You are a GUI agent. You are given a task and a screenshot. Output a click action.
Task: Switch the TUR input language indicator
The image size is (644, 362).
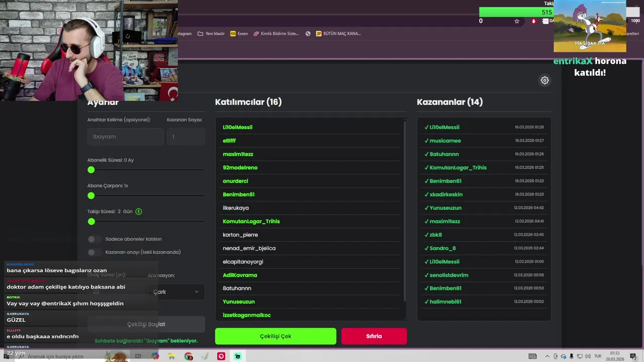coord(598,356)
